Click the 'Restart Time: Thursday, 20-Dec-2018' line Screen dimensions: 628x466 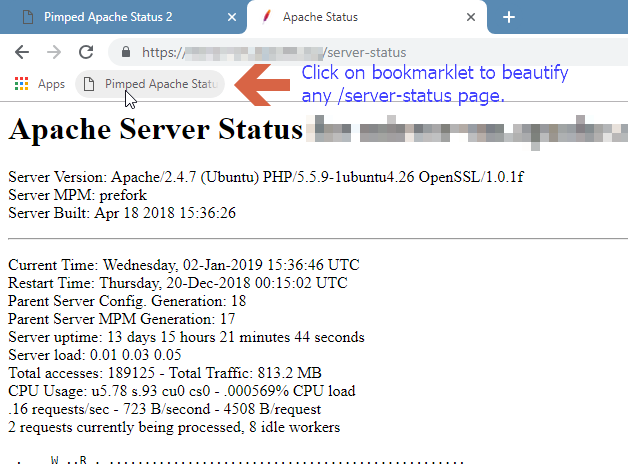[x=177, y=283]
